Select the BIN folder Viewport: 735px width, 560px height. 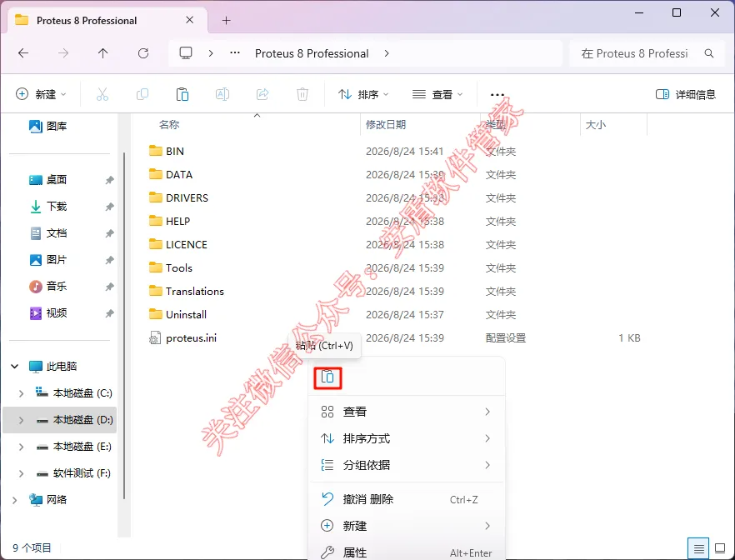167,151
